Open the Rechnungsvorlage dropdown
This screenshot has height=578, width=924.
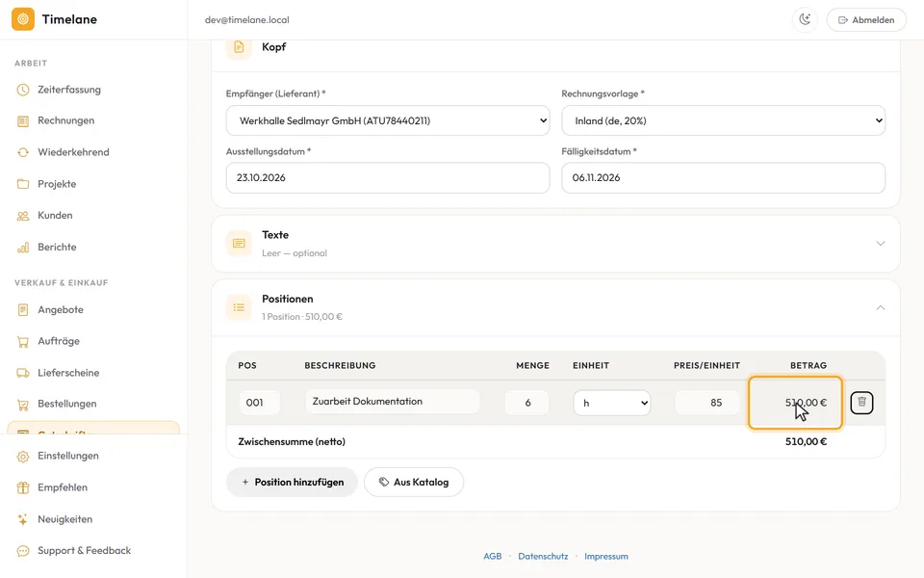click(x=723, y=120)
